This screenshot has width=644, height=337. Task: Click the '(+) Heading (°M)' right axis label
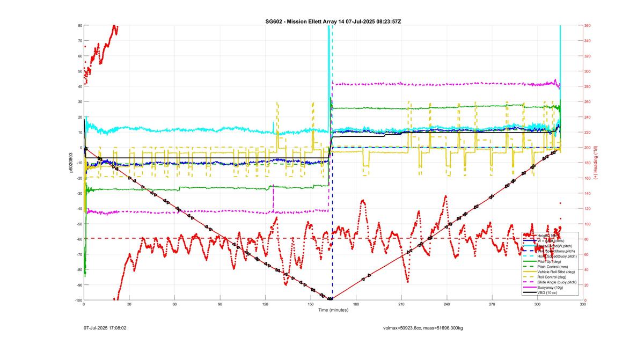(595, 163)
